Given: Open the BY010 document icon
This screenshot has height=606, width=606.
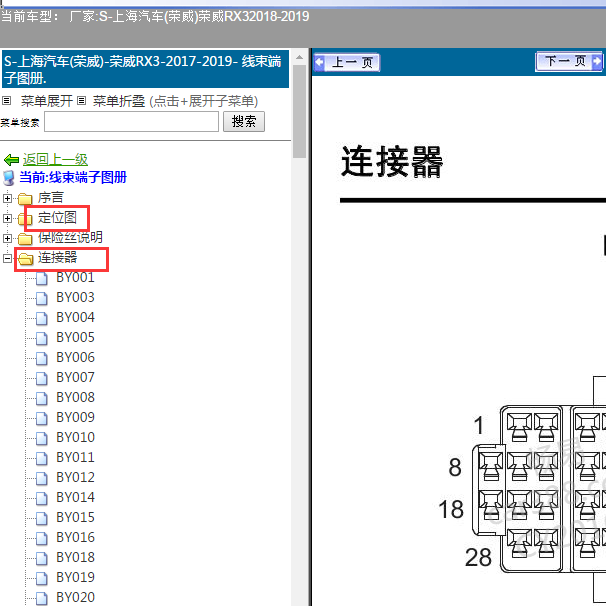Looking at the screenshot, I should (x=42, y=438).
